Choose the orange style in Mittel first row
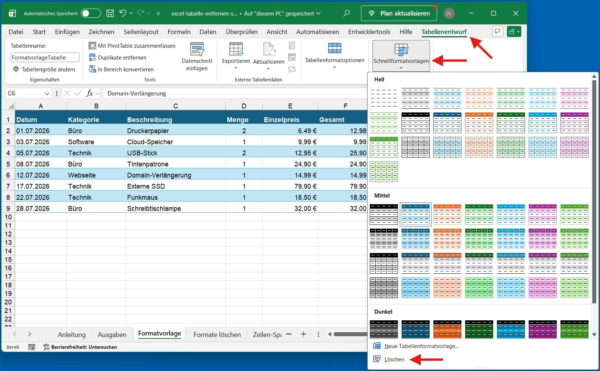600x371 pixels. [x=447, y=214]
